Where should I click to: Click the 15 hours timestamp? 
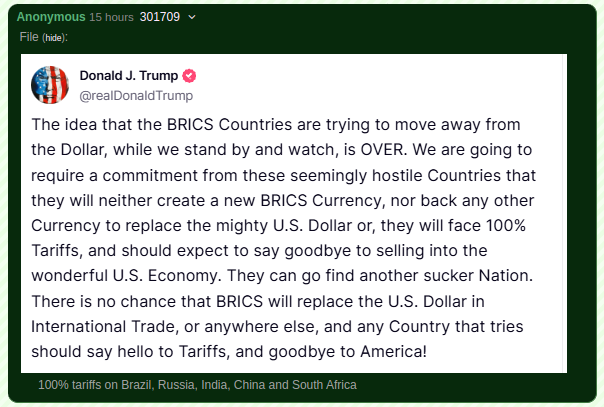coord(111,17)
